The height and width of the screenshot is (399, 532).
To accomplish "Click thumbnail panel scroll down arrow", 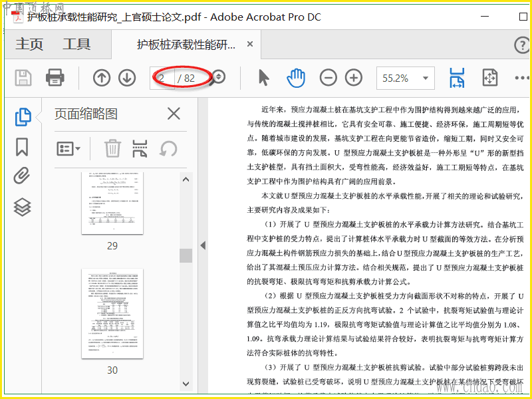I will click(x=186, y=384).
